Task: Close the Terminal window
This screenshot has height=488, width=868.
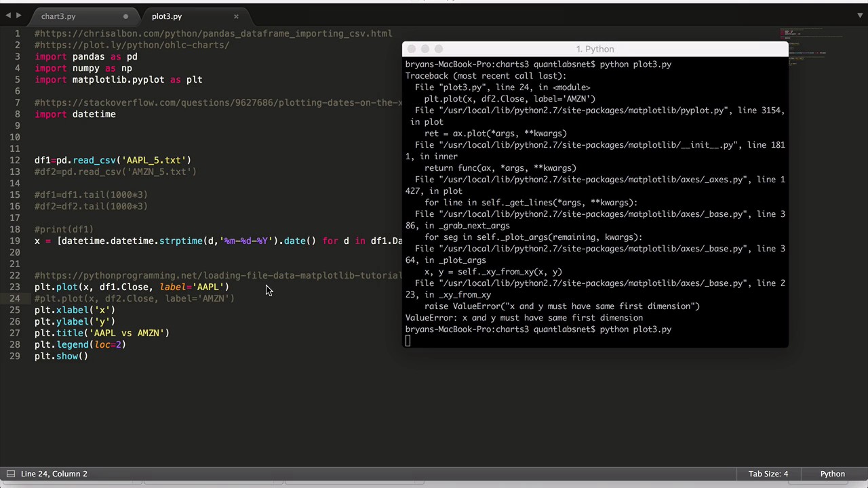Action: [x=412, y=49]
